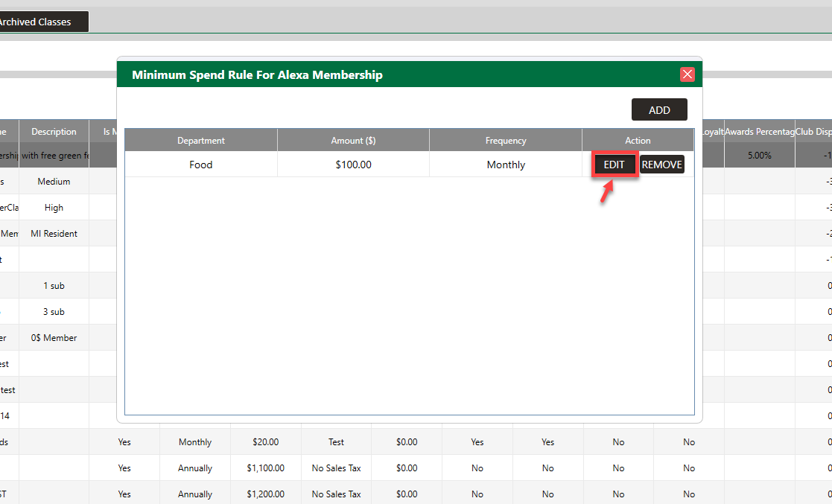Select the 5.00% awards percentage cell
This screenshot has height=504, width=832.
pyautogui.click(x=759, y=156)
